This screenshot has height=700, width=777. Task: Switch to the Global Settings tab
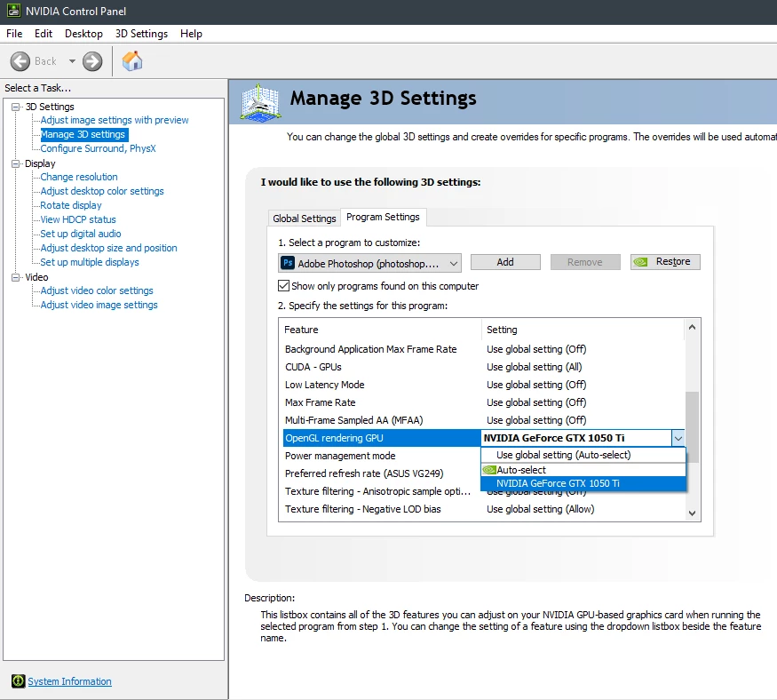tap(305, 219)
